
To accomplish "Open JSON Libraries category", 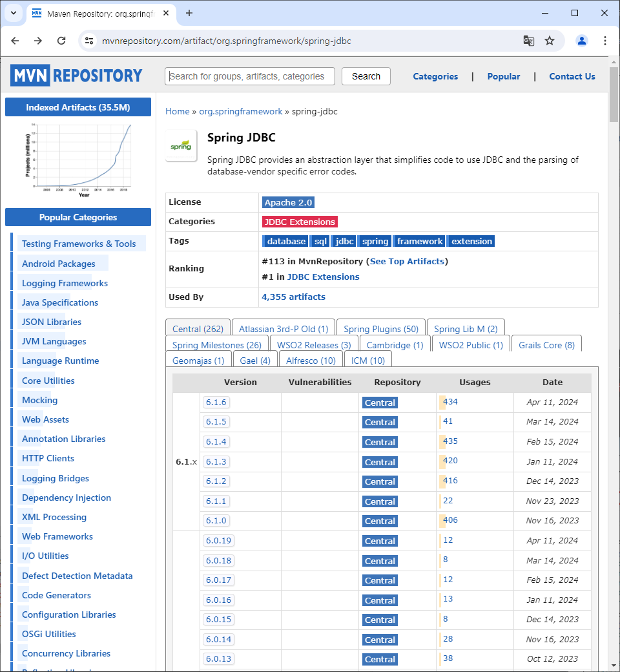I will tap(52, 322).
